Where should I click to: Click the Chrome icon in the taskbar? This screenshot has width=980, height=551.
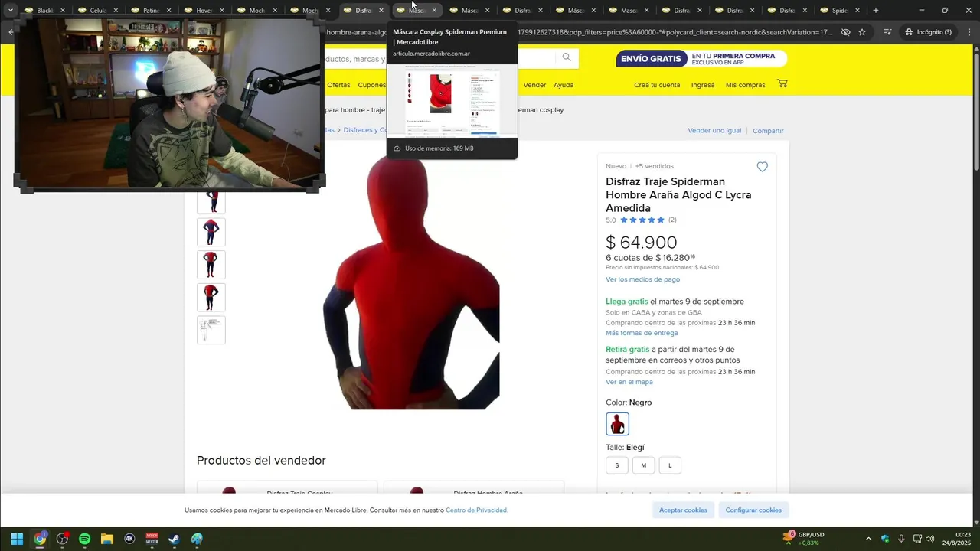(40, 539)
